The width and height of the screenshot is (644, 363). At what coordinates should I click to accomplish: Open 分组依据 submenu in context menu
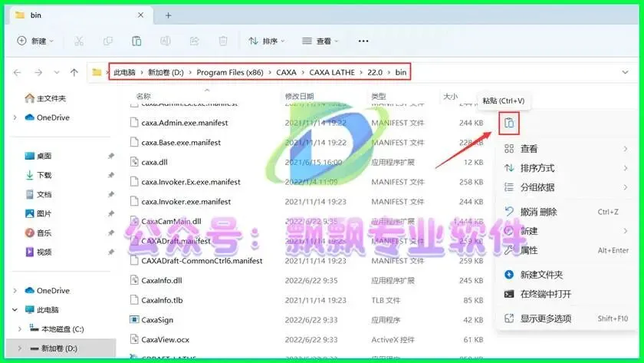(x=566, y=187)
